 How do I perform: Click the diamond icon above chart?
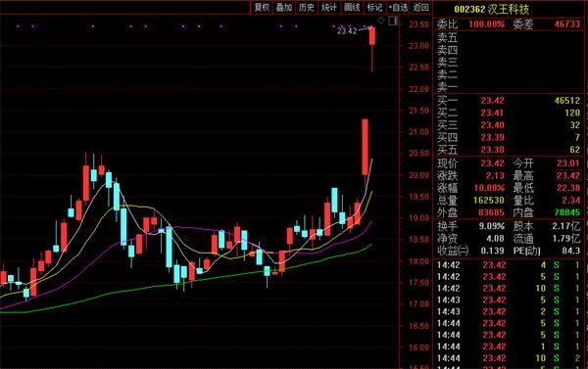[381, 21]
